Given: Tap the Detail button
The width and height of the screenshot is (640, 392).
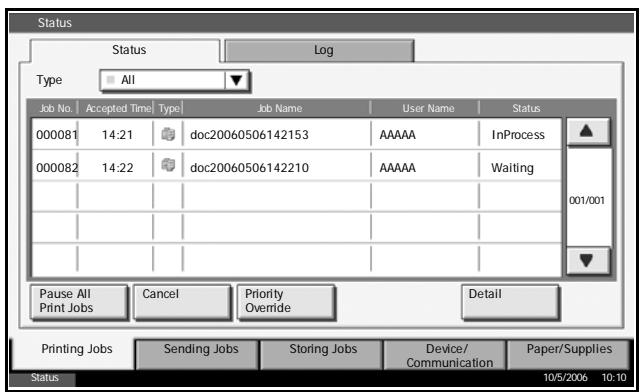Looking at the screenshot, I should tap(510, 302).
